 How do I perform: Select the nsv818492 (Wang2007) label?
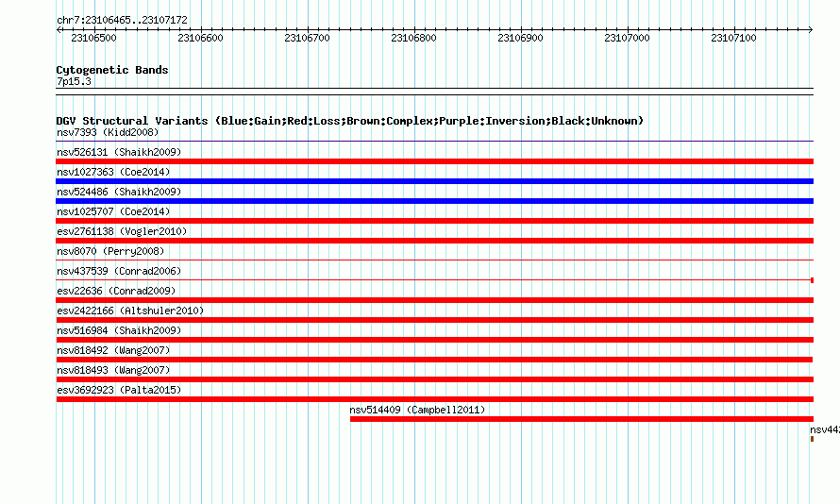pyautogui.click(x=113, y=350)
